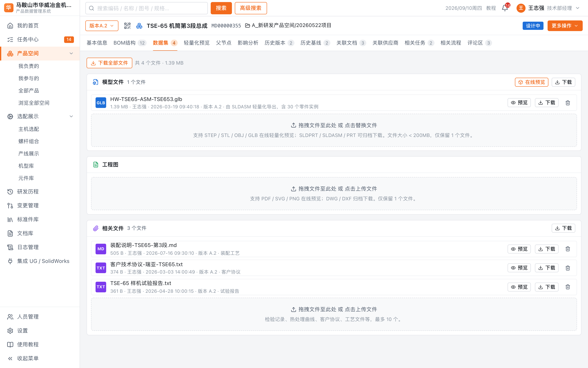
Task: Download TSE-65 样机试验报告.txt
Action: [547, 287]
